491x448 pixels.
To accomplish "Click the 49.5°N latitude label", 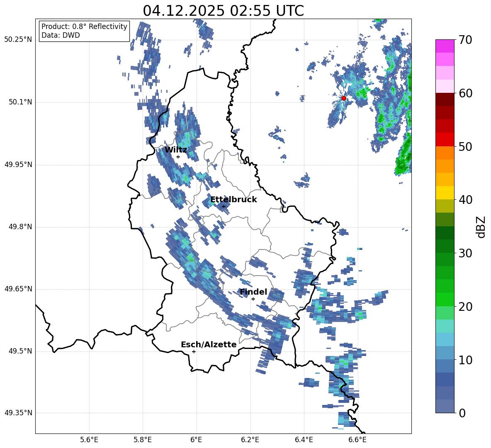I will (x=20, y=351).
